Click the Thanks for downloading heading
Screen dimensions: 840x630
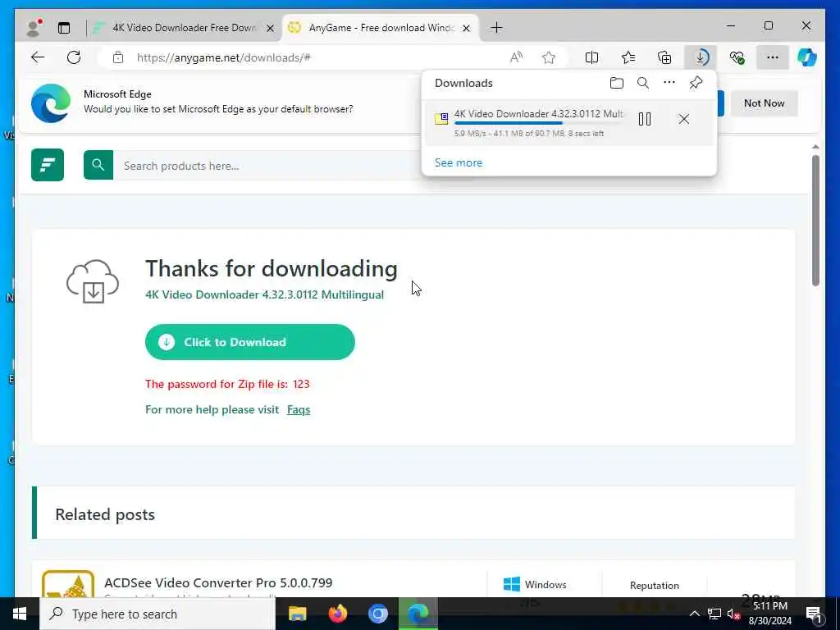coord(271,269)
